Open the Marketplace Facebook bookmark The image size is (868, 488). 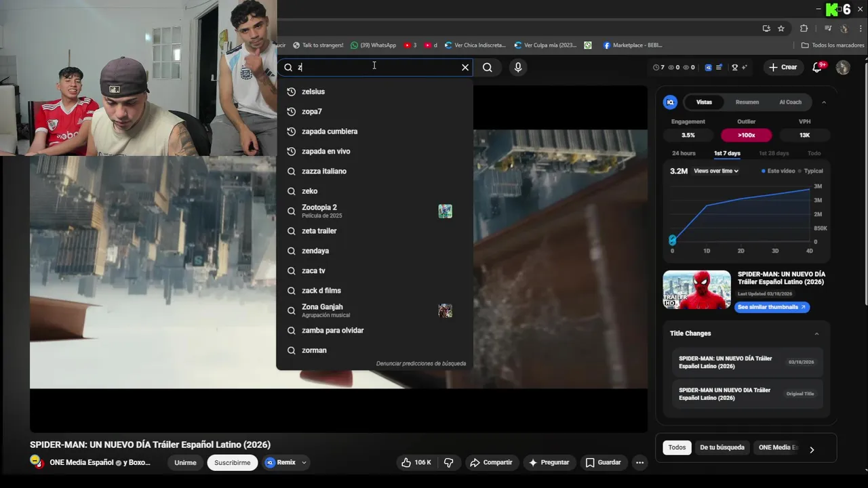pos(632,45)
